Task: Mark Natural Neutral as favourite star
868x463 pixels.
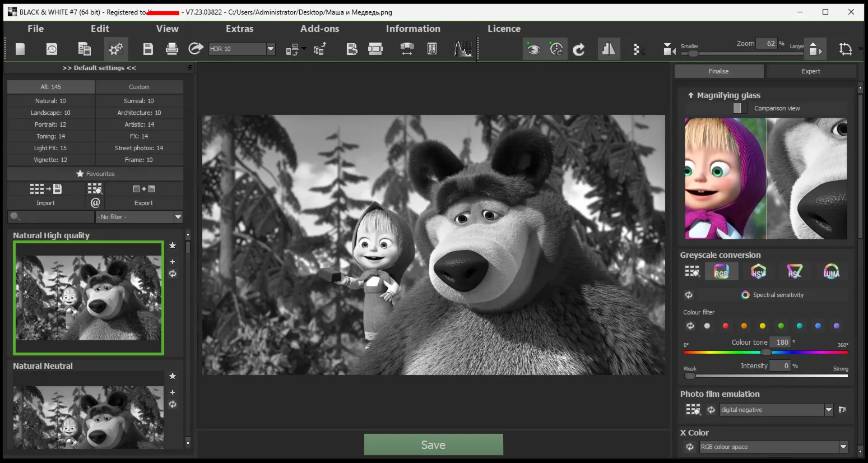Action: [173, 376]
